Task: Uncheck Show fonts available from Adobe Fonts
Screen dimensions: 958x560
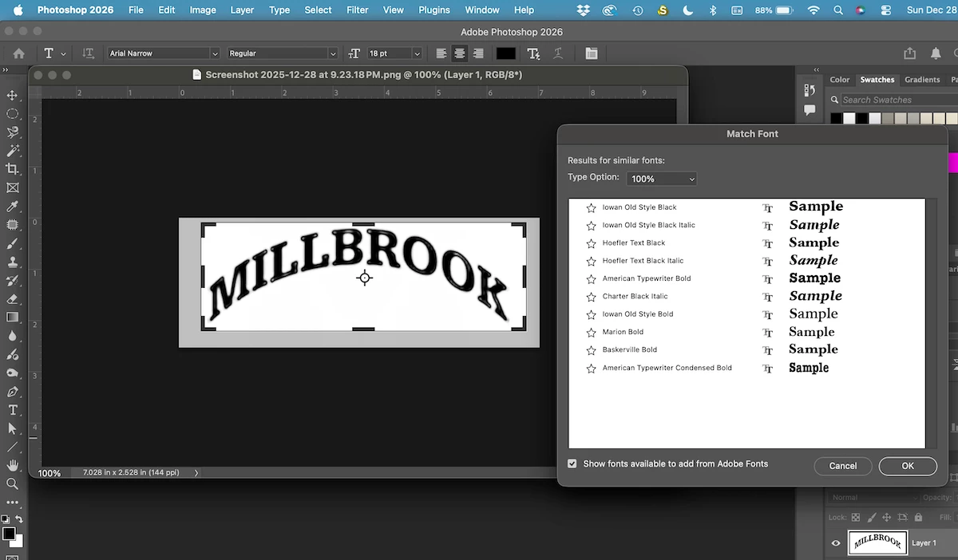Action: point(572,463)
